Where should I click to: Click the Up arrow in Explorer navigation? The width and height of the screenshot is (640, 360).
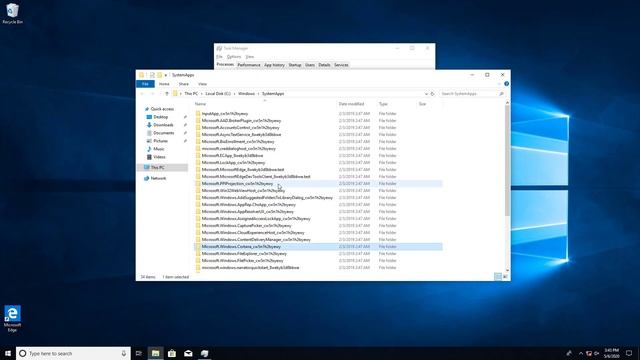[x=167, y=93]
